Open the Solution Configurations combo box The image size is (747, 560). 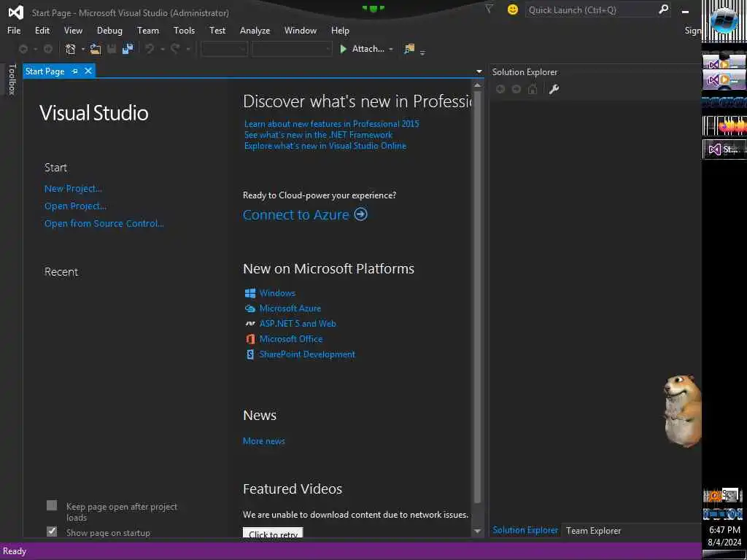pyautogui.click(x=225, y=49)
